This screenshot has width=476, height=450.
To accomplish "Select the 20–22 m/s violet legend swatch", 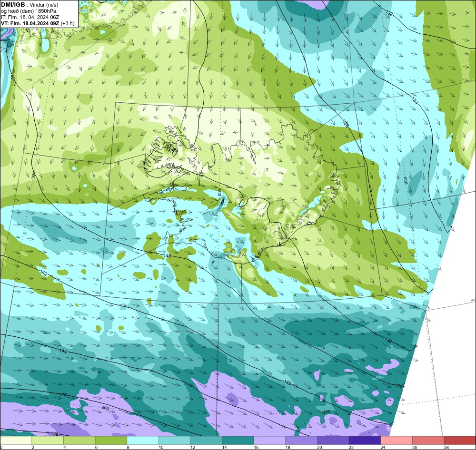I will pyautogui.click(x=333, y=440).
